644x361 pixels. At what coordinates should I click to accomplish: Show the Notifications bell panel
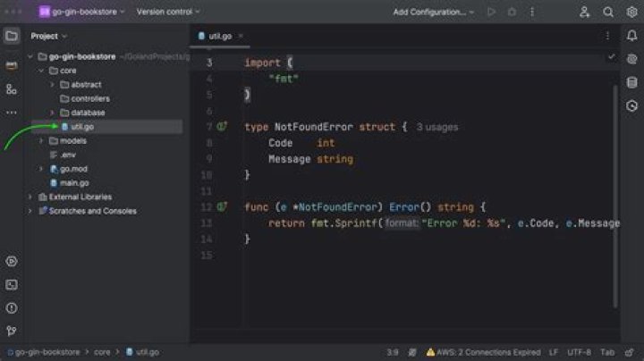[x=631, y=37]
